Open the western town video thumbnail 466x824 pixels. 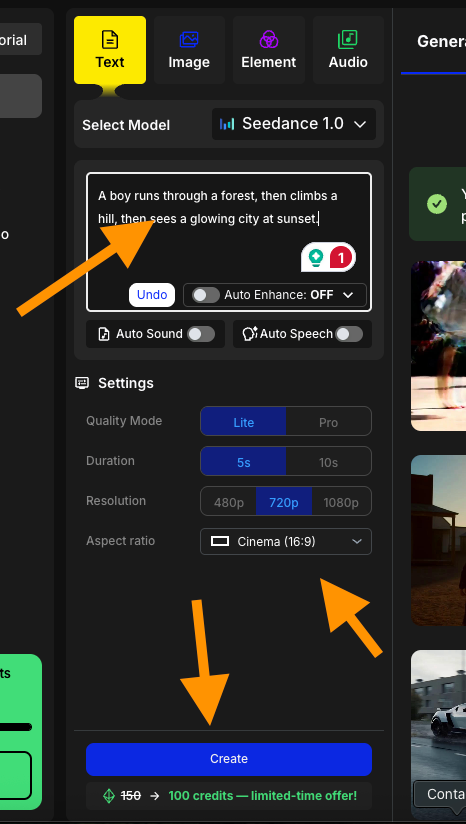pos(438,540)
